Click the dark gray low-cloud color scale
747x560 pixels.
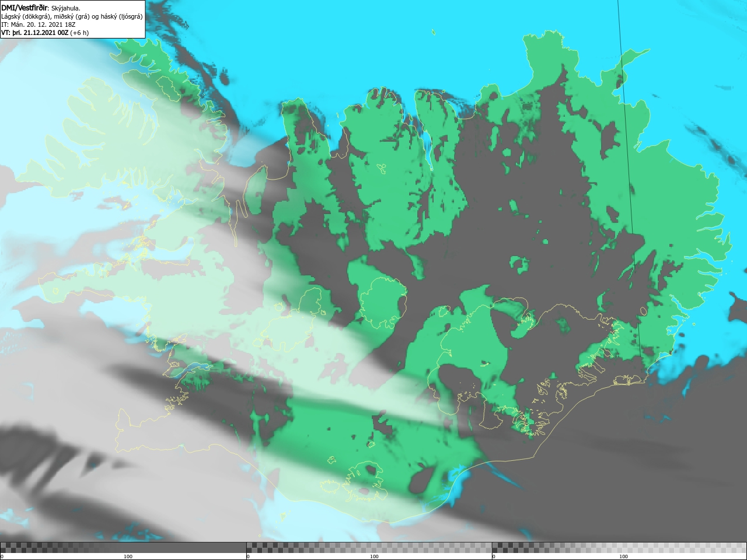(x=123, y=547)
